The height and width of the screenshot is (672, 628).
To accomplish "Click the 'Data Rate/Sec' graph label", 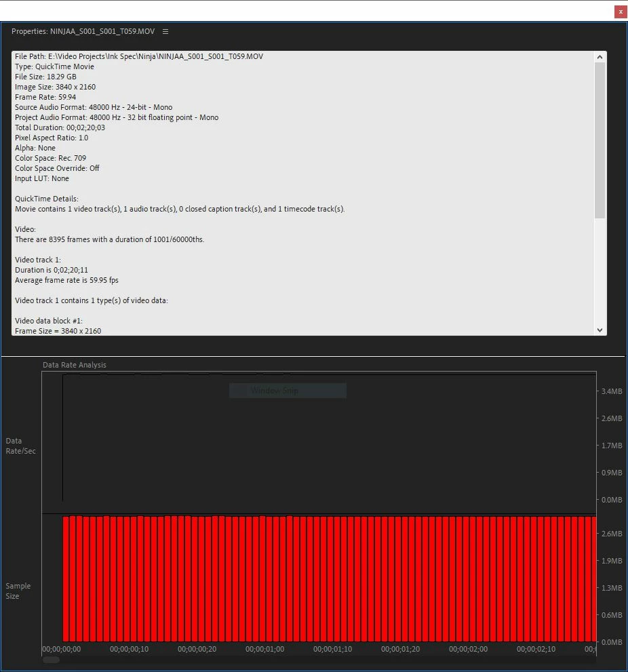I will pos(20,446).
